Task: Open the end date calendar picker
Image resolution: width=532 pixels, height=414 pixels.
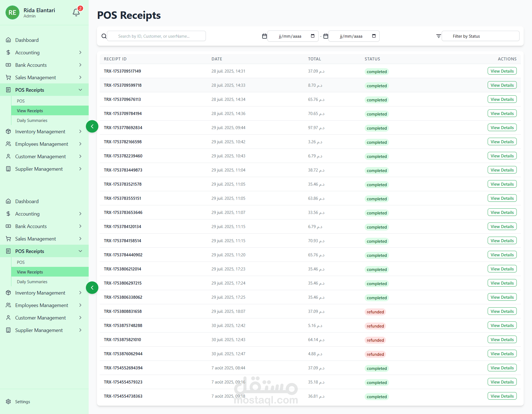Action: (x=374, y=36)
